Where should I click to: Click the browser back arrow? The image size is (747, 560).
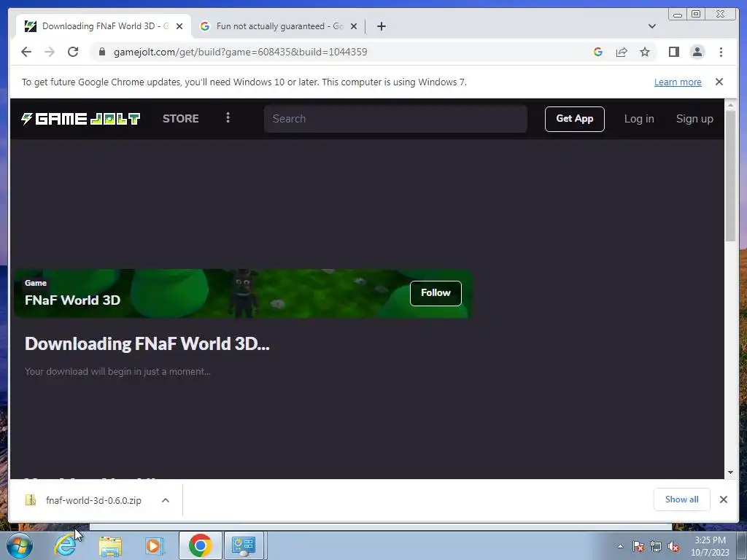[x=26, y=52]
